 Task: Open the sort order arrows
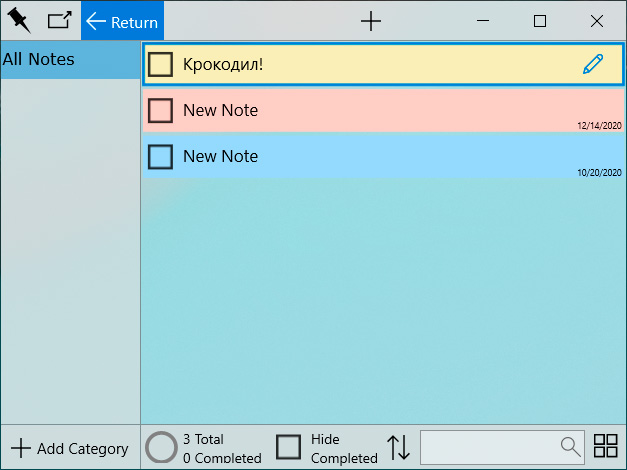point(399,447)
